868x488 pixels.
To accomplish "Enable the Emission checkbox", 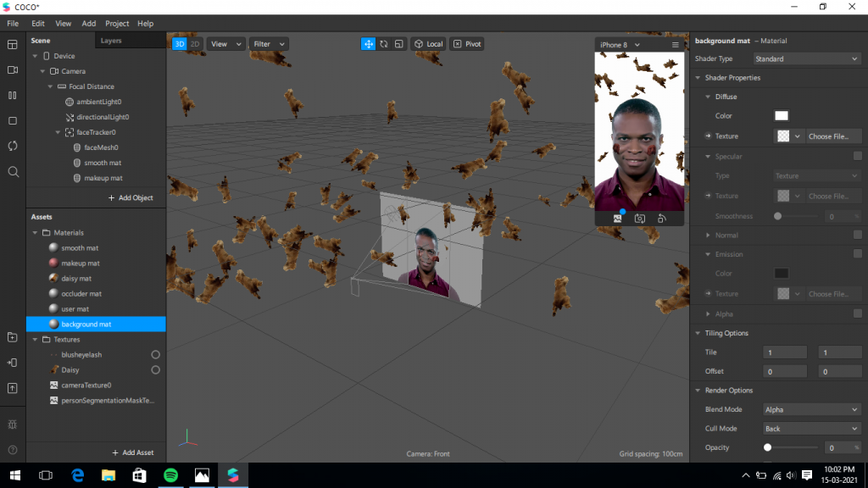I will tap(858, 253).
